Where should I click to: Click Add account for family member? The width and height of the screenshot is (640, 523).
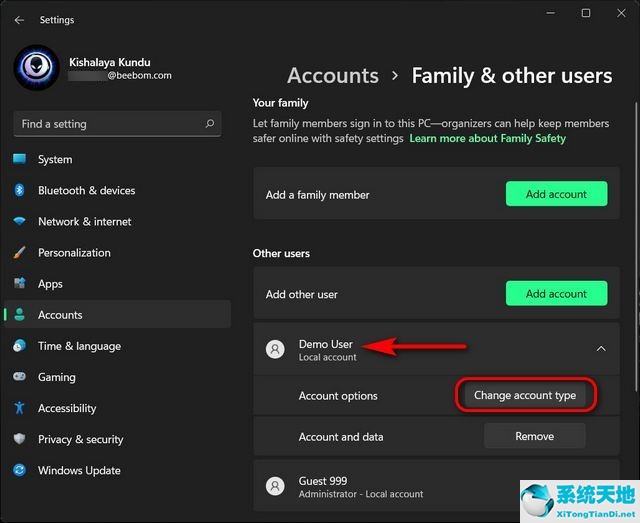click(x=556, y=194)
